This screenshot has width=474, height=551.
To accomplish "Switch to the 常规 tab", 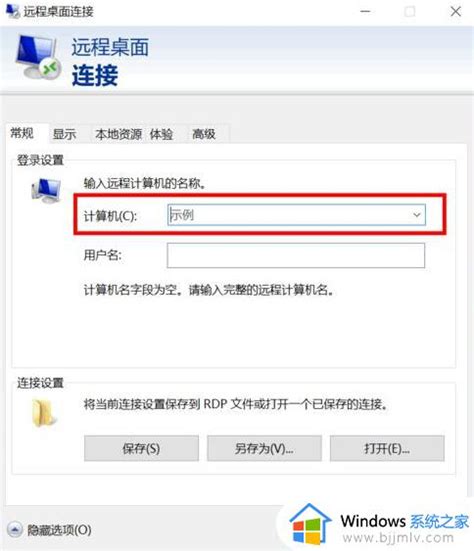I will pos(22,133).
